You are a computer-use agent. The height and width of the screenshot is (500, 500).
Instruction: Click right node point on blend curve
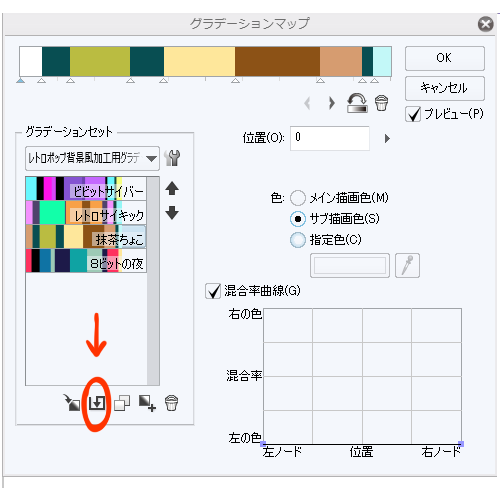(x=461, y=444)
